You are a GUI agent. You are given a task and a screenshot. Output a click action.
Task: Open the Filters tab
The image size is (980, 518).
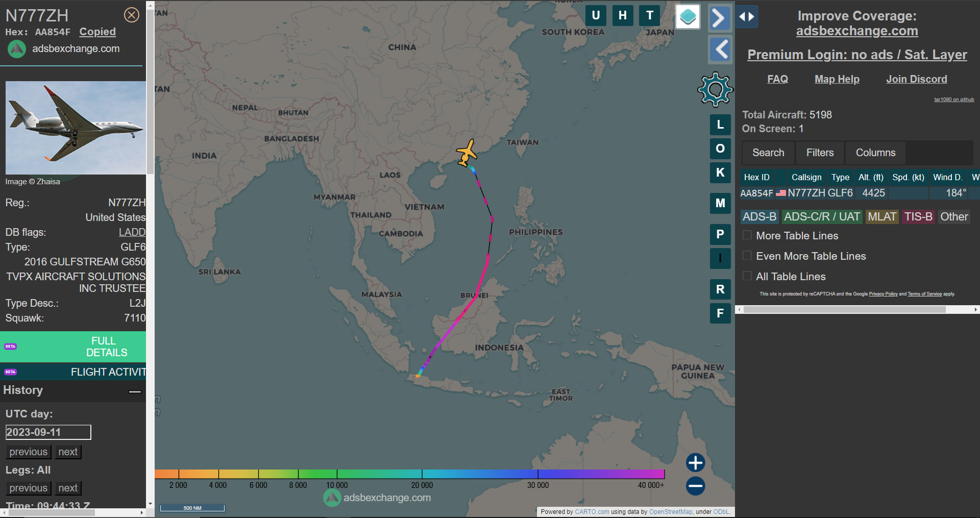coord(820,153)
